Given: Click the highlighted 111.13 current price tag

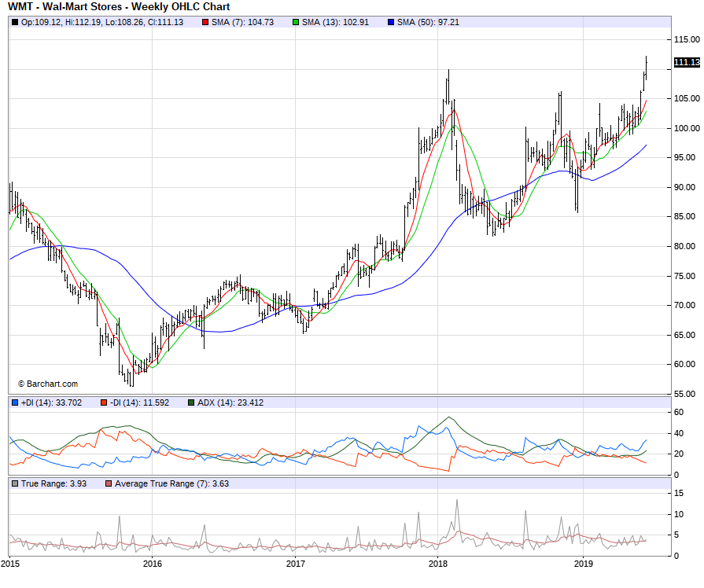Looking at the screenshot, I should (687, 62).
